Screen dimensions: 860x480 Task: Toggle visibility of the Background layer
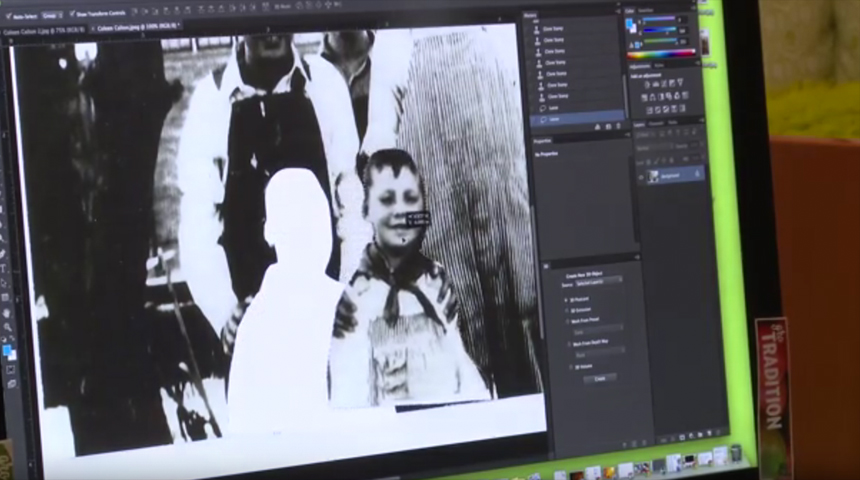point(641,178)
